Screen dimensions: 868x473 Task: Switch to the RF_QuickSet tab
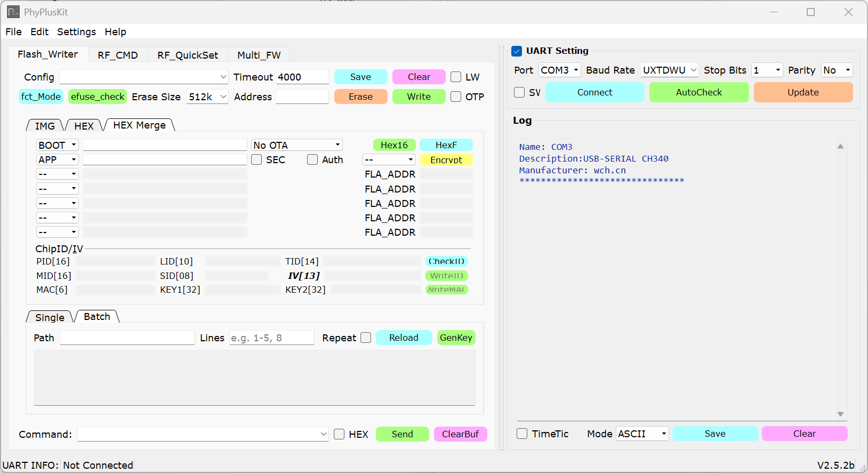(188, 55)
